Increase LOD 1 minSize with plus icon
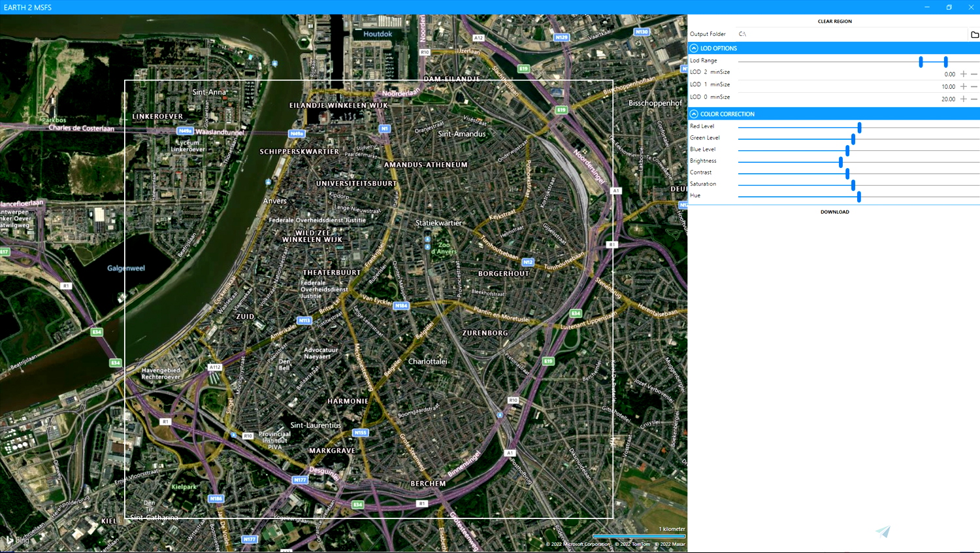 click(962, 86)
